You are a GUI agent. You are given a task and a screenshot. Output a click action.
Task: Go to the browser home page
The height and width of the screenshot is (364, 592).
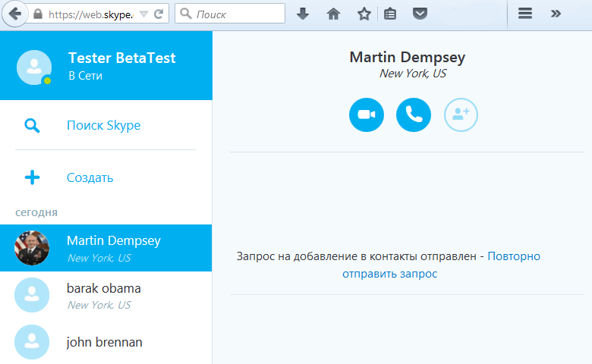(333, 14)
